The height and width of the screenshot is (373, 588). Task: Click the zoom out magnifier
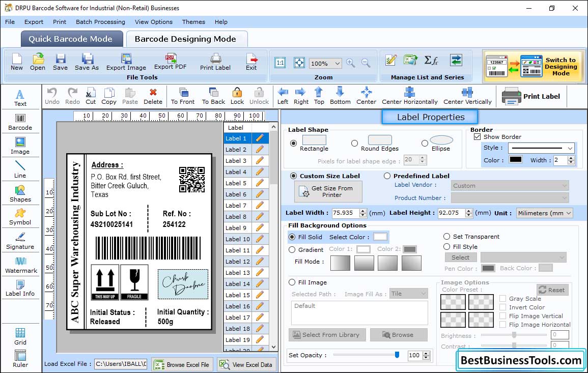(x=366, y=63)
